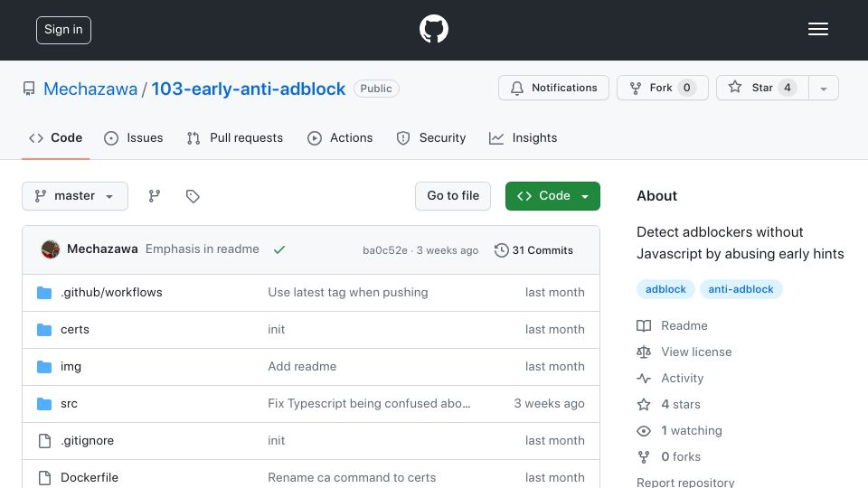Open the hamburger navigation menu

tap(817, 29)
